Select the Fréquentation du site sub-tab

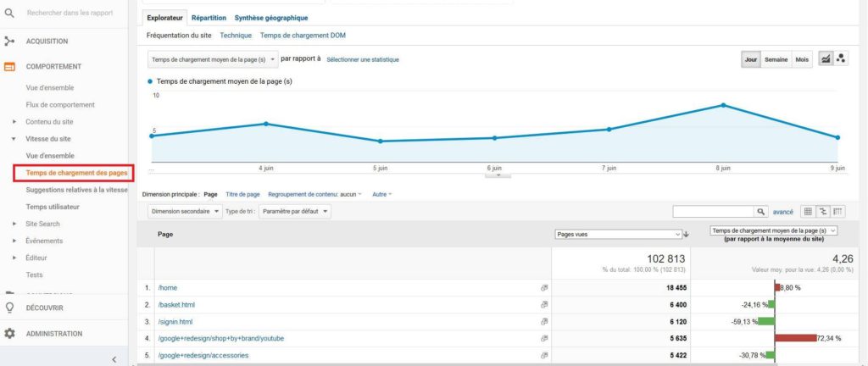(x=179, y=36)
